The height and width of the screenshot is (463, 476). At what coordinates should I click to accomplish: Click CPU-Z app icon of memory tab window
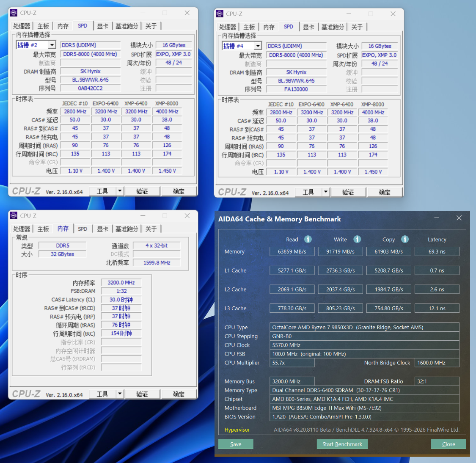[14, 215]
